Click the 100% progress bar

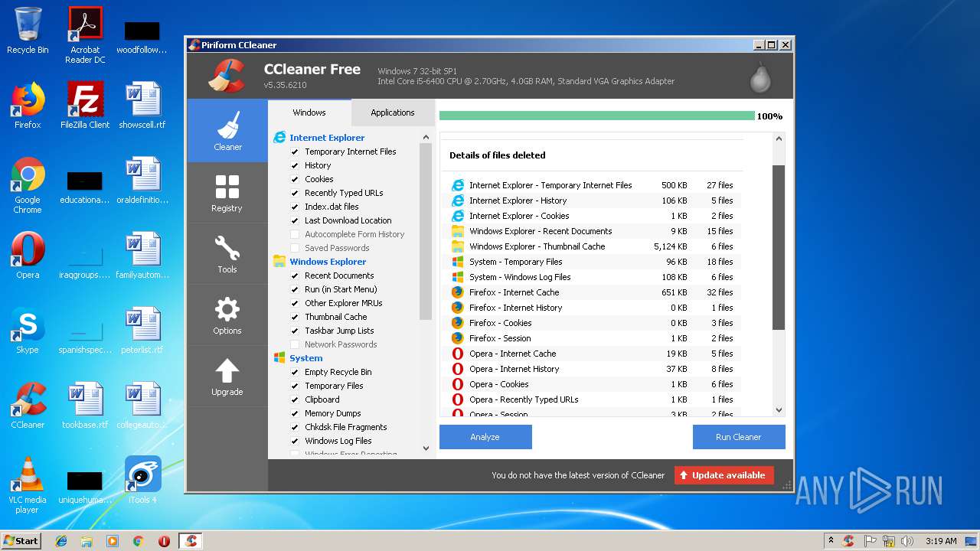coord(597,116)
